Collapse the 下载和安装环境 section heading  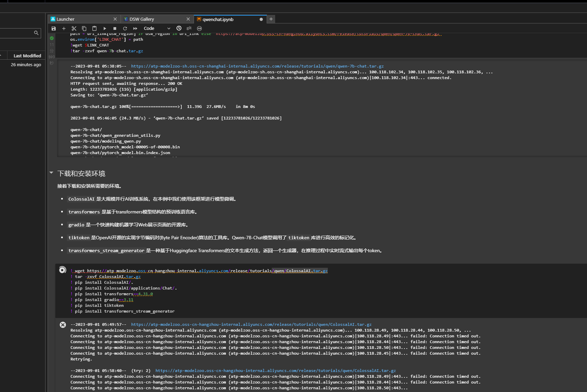51,173
